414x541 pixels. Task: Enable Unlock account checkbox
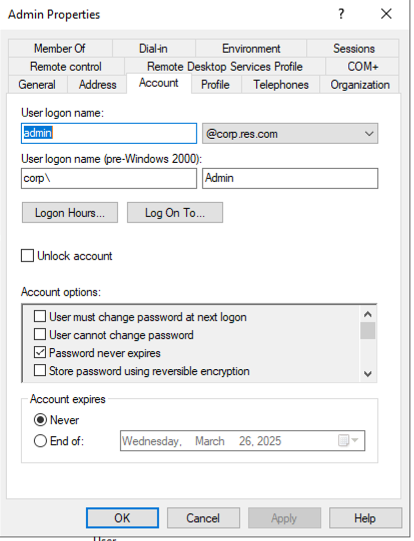pos(27,256)
